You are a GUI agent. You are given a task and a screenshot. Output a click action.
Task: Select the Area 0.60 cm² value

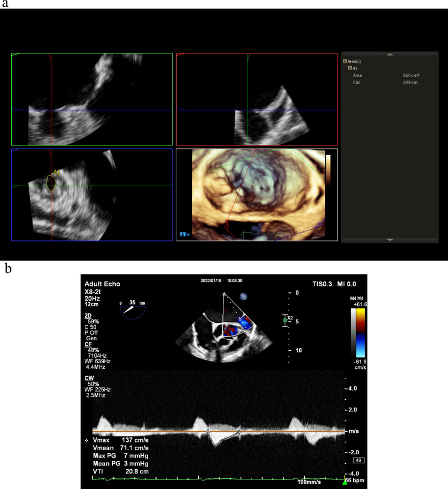411,75
